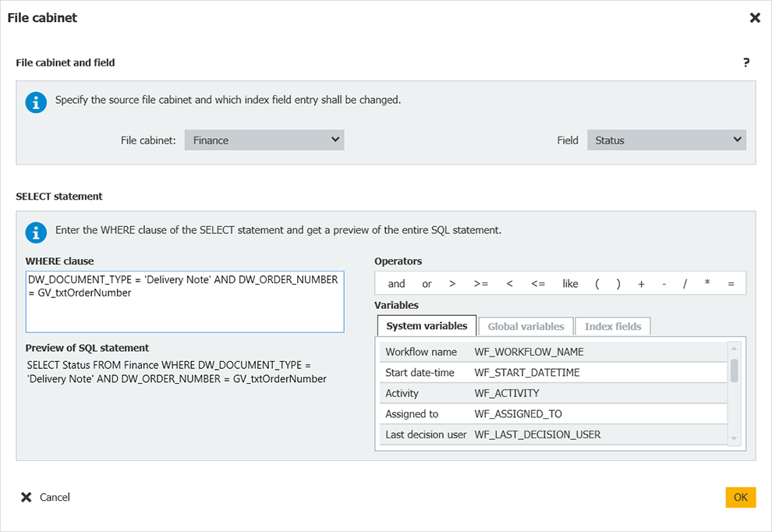Insert the and operator
The height and width of the screenshot is (532, 772).
(x=396, y=283)
